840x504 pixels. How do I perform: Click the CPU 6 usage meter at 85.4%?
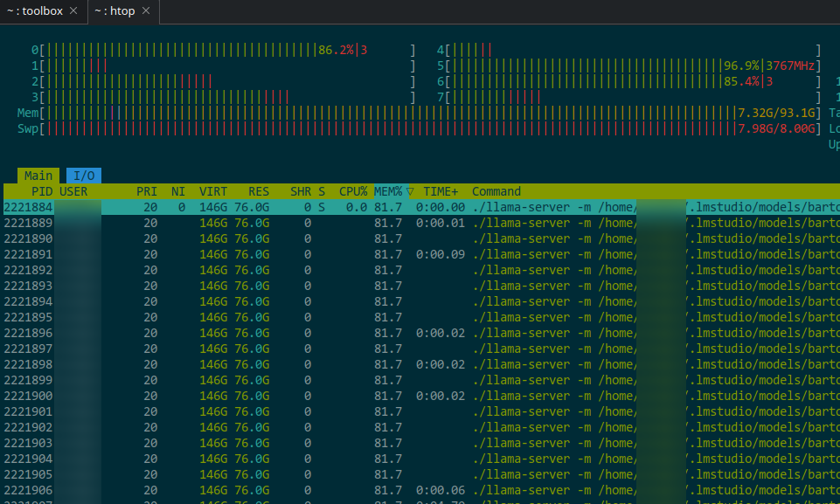[629, 81]
